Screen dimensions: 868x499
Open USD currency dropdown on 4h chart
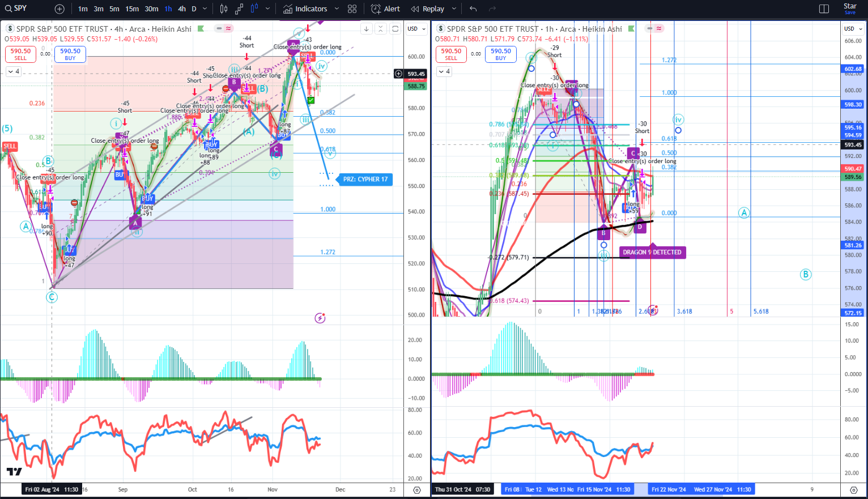coord(416,29)
